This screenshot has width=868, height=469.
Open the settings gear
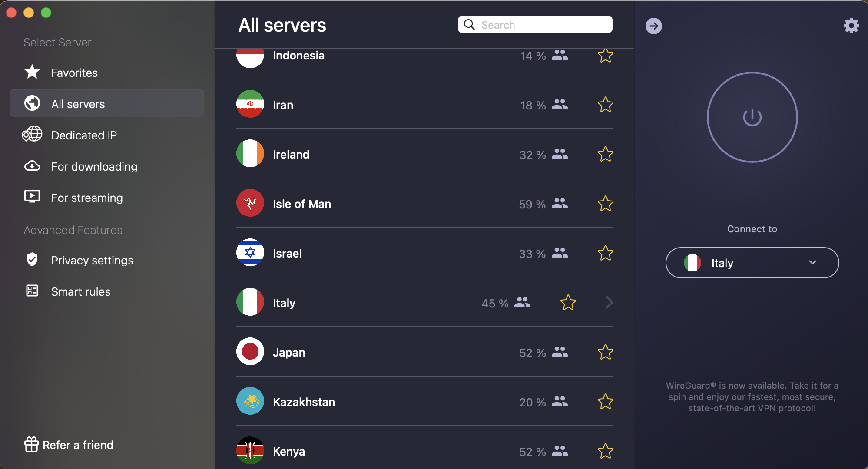tap(851, 26)
